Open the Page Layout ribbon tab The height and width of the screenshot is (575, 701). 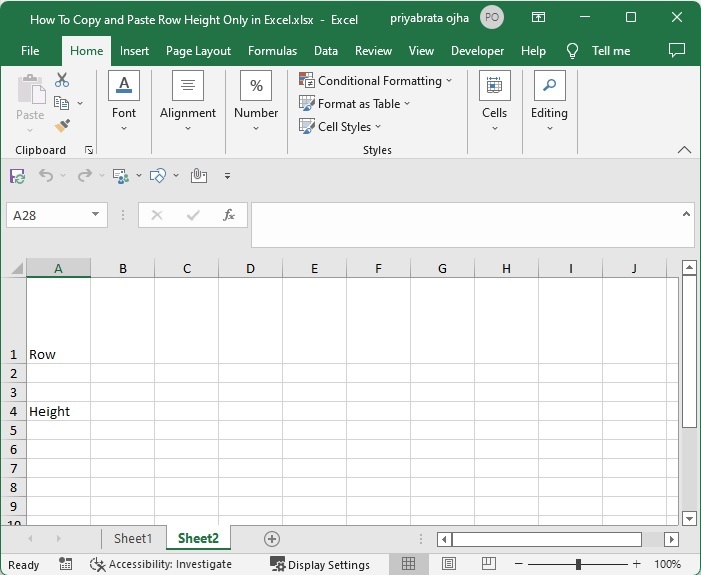pos(198,51)
